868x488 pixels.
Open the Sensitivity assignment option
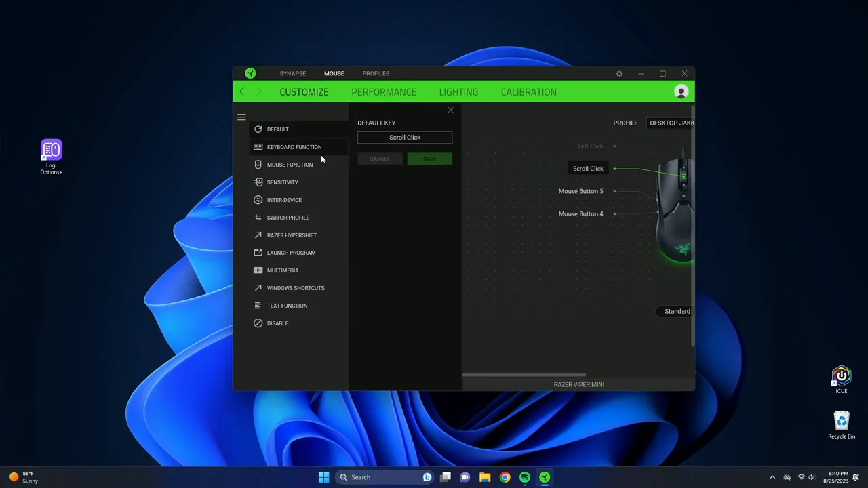(283, 182)
